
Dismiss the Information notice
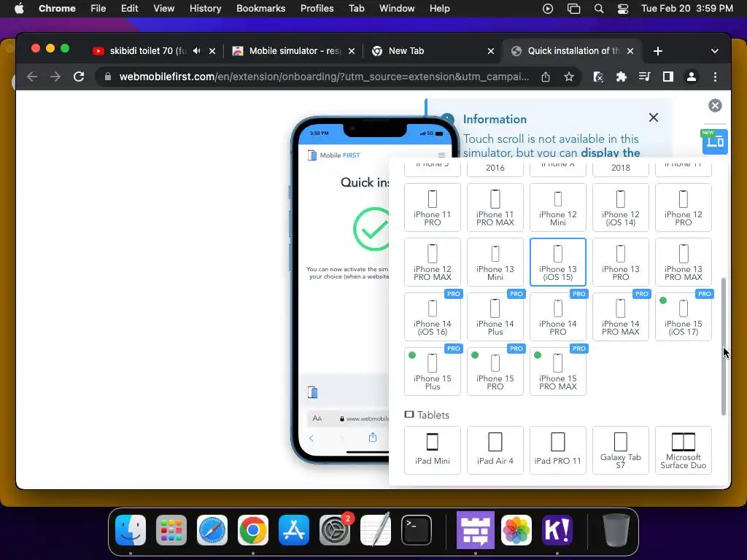point(653,117)
